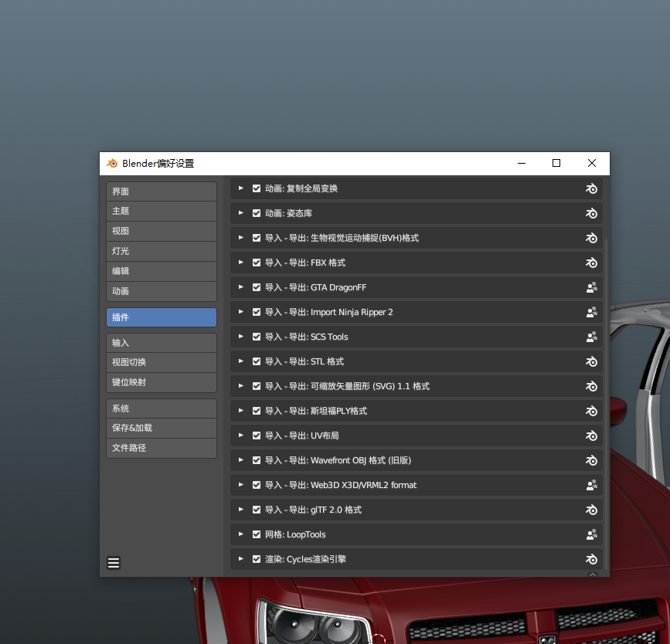Click Blender icon on STL 格式 row
This screenshot has width=670, height=644.
click(x=591, y=361)
